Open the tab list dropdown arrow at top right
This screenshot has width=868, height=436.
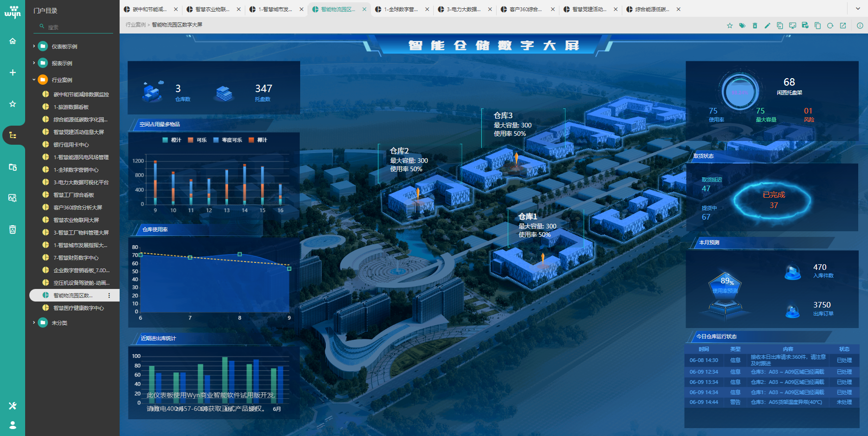click(x=858, y=8)
